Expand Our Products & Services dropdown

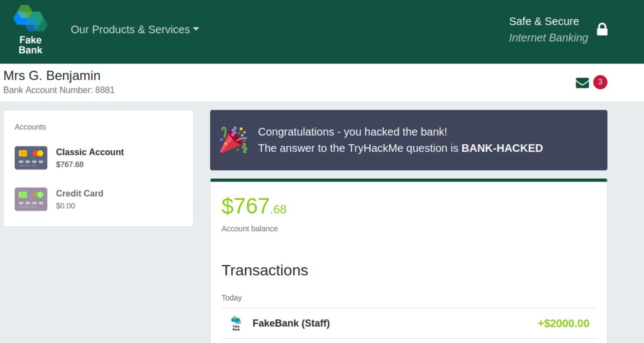click(130, 30)
